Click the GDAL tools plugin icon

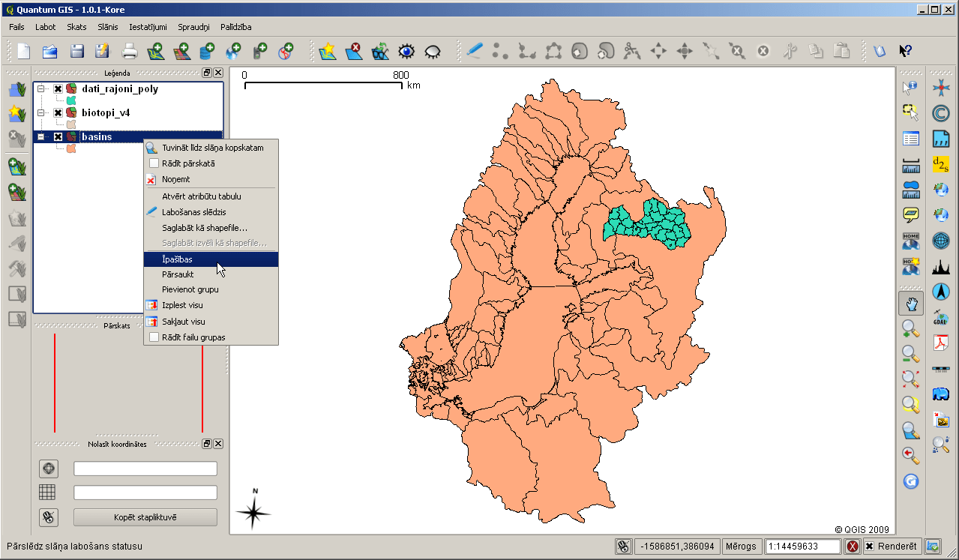pyautogui.click(x=940, y=317)
